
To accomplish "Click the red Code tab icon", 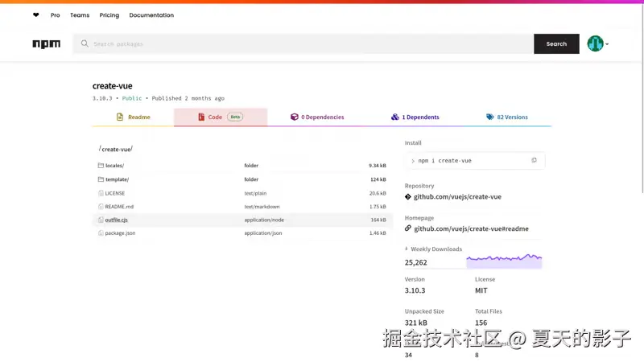I will 201,117.
